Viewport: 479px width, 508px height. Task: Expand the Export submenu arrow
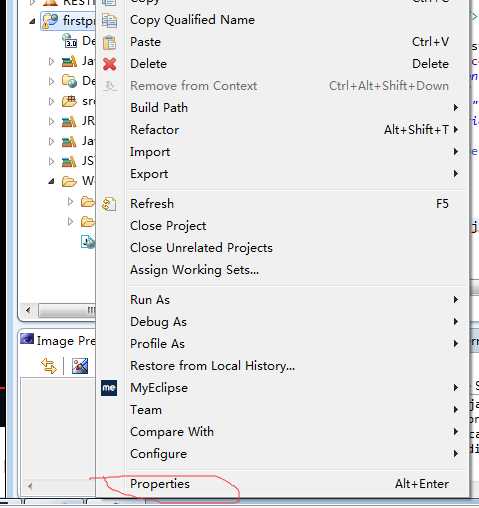pos(456,174)
